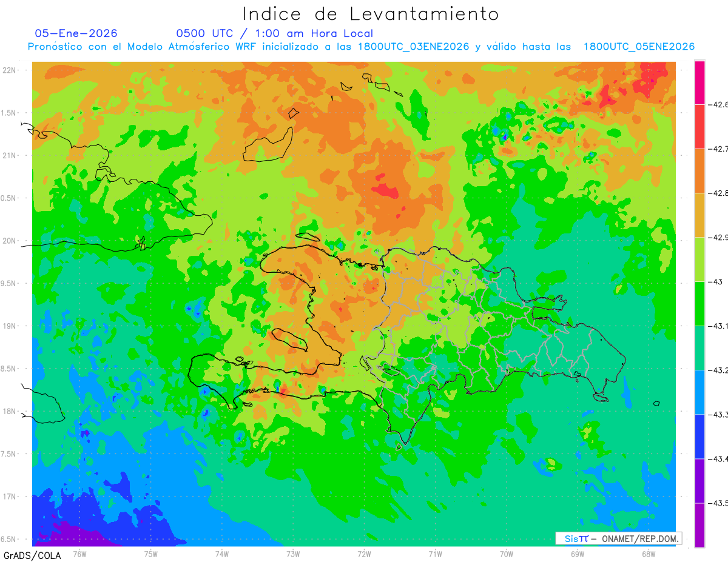Select the violet swatch between -43.4 and -43.5
728x562 pixels.
tap(699, 480)
